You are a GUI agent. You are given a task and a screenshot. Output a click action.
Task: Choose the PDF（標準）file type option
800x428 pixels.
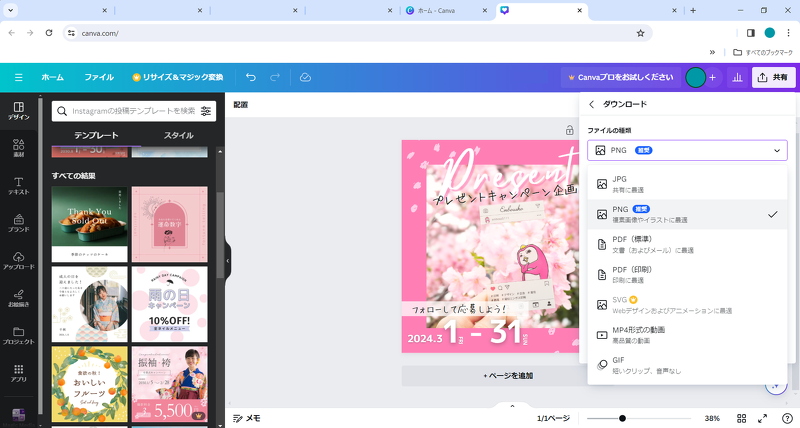click(687, 244)
